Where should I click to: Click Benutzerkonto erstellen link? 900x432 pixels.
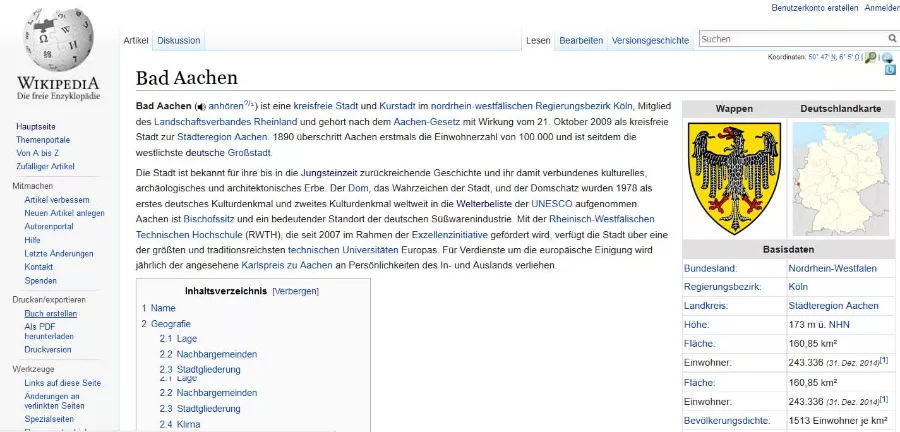coord(814,8)
